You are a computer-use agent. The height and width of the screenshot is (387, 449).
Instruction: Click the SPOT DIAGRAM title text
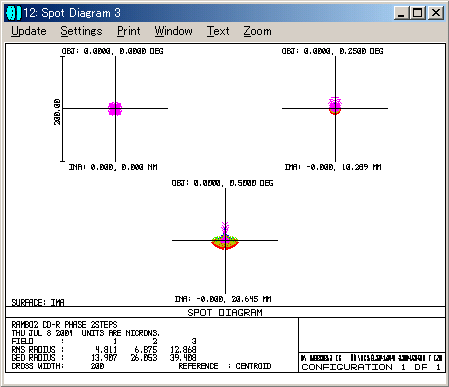225,313
